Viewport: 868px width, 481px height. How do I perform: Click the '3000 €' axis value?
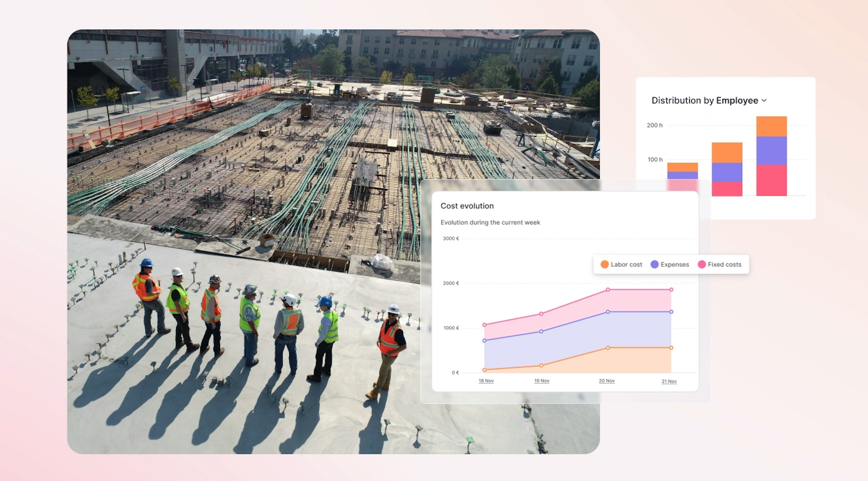451,238
